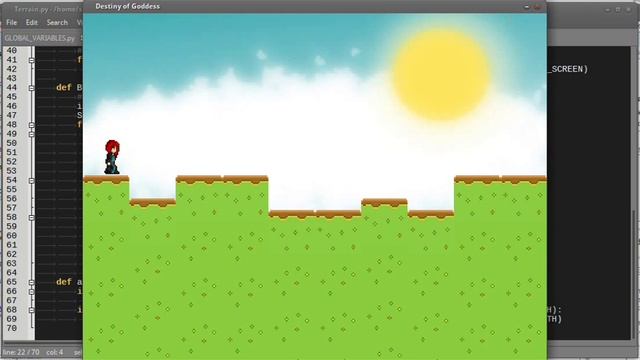
Task: Click the "def" keyword on line 65
Action: (x=64, y=282)
